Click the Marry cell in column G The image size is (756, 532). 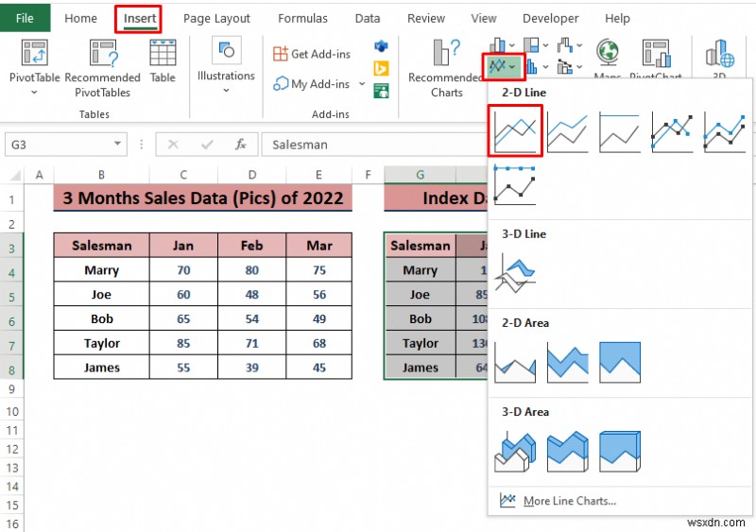420,270
